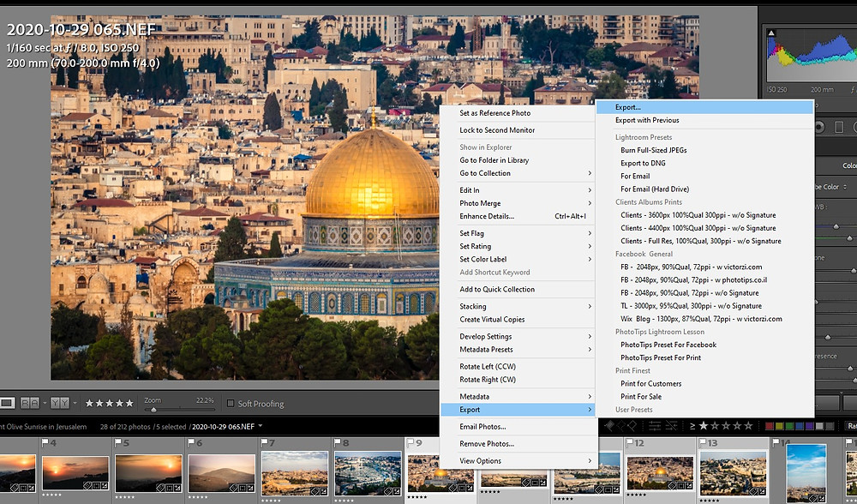The width and height of the screenshot is (857, 504).
Task: Select the RA before/after view icon
Action: click(x=30, y=404)
